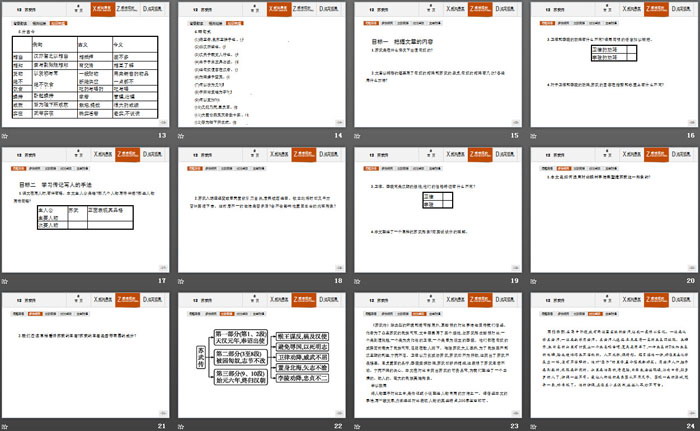Click the animation star icon under slide 14
Image resolution: width=700 pixels, height=431 pixels.
(x=184, y=135)
